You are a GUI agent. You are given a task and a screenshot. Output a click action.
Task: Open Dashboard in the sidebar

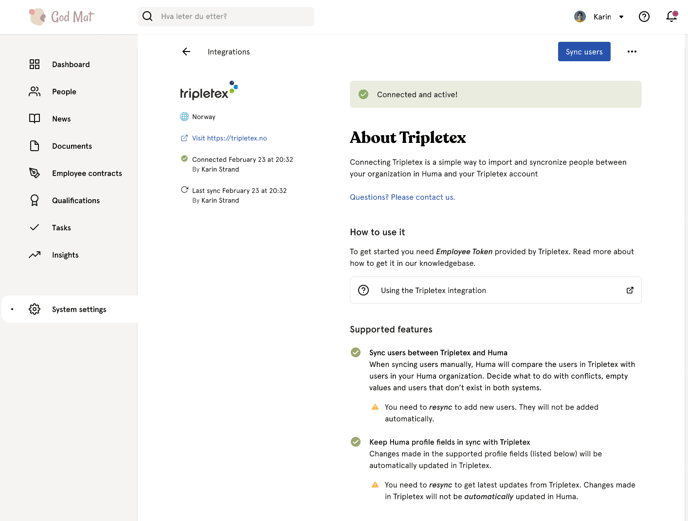tap(70, 65)
